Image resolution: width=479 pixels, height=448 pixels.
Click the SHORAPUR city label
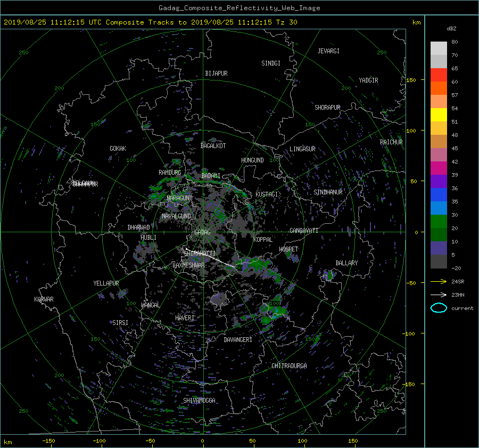point(327,108)
